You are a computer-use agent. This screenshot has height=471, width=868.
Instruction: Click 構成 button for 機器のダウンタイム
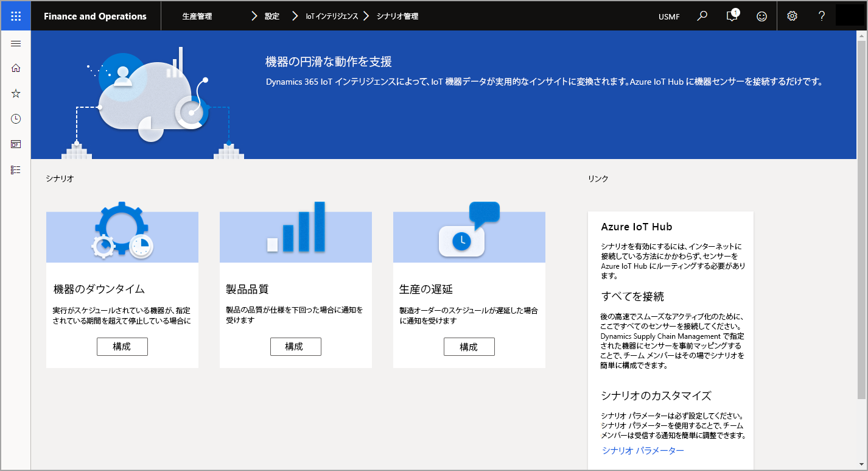coord(122,347)
